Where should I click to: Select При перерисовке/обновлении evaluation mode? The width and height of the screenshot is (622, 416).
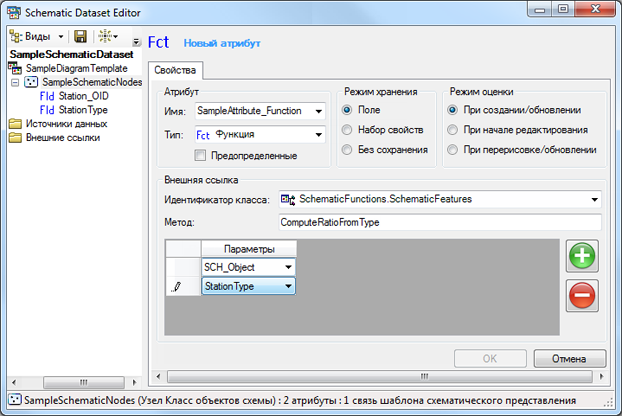[x=452, y=150]
